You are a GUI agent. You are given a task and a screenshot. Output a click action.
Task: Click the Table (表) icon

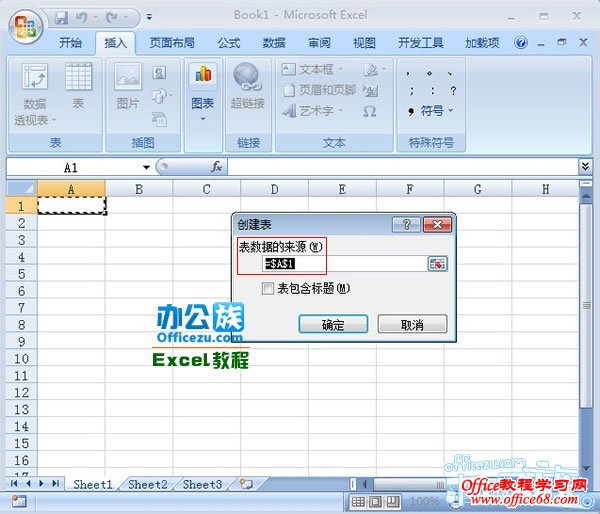[x=78, y=86]
